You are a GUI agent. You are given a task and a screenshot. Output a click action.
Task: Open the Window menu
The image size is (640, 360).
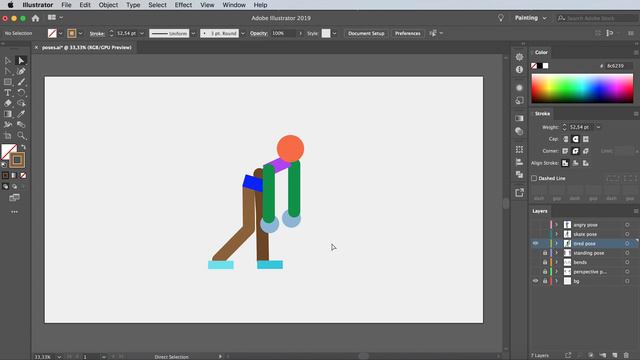pos(234,5)
